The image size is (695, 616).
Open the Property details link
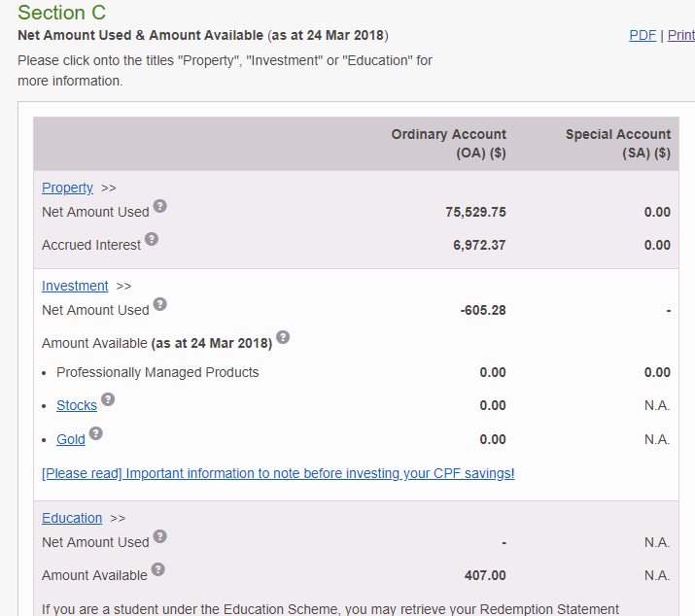(x=67, y=188)
